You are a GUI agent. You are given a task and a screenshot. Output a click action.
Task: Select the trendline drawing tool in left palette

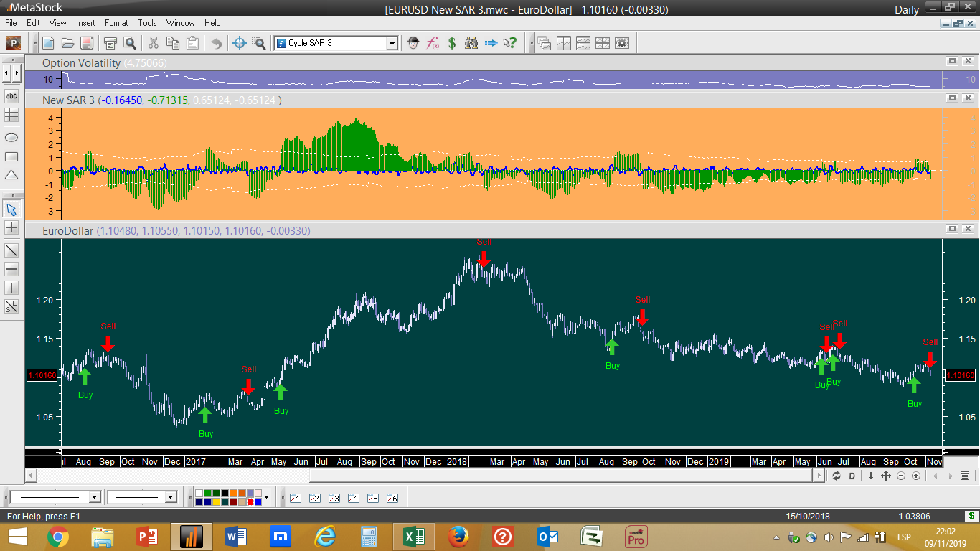click(11, 250)
